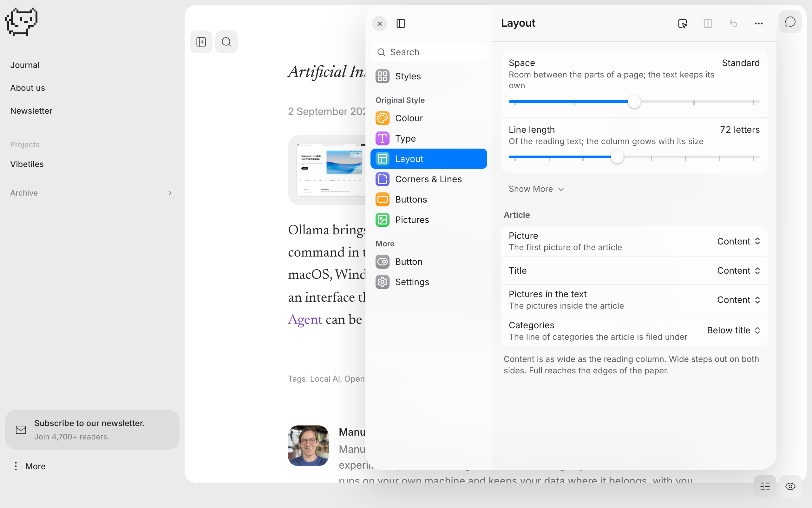Go to the Journal page
Image resolution: width=812 pixels, height=508 pixels.
[25, 65]
